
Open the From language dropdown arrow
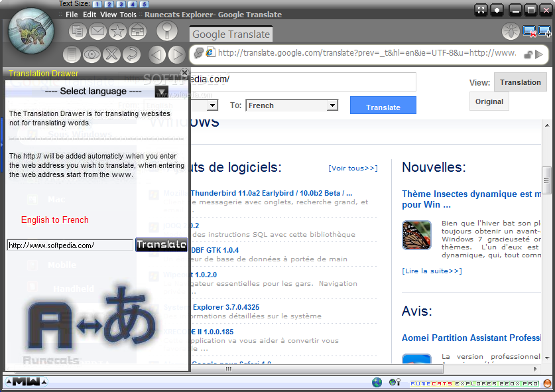[212, 105]
